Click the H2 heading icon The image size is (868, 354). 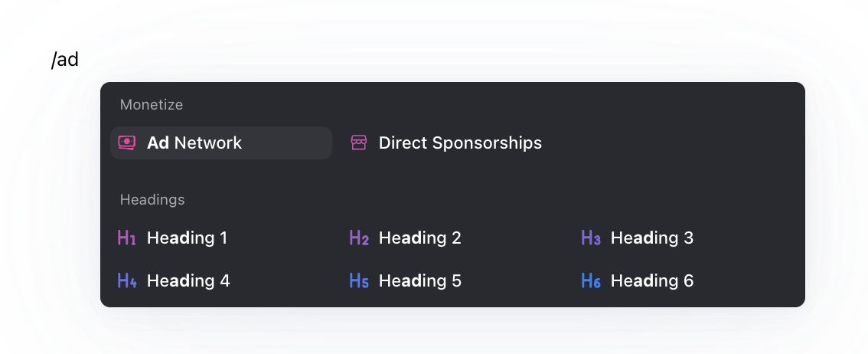coord(359,238)
